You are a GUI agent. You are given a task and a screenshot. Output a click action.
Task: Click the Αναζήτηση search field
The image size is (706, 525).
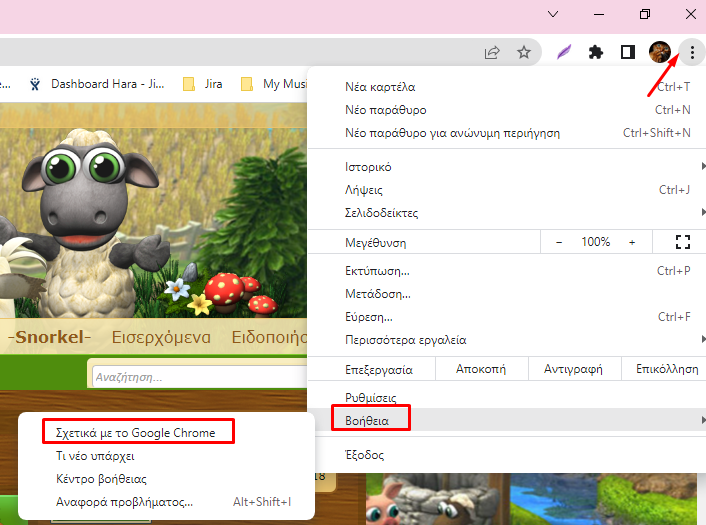(200, 376)
